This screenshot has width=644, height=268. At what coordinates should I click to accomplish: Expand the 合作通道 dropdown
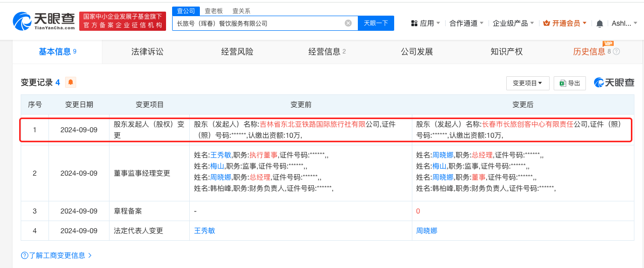pos(466,23)
